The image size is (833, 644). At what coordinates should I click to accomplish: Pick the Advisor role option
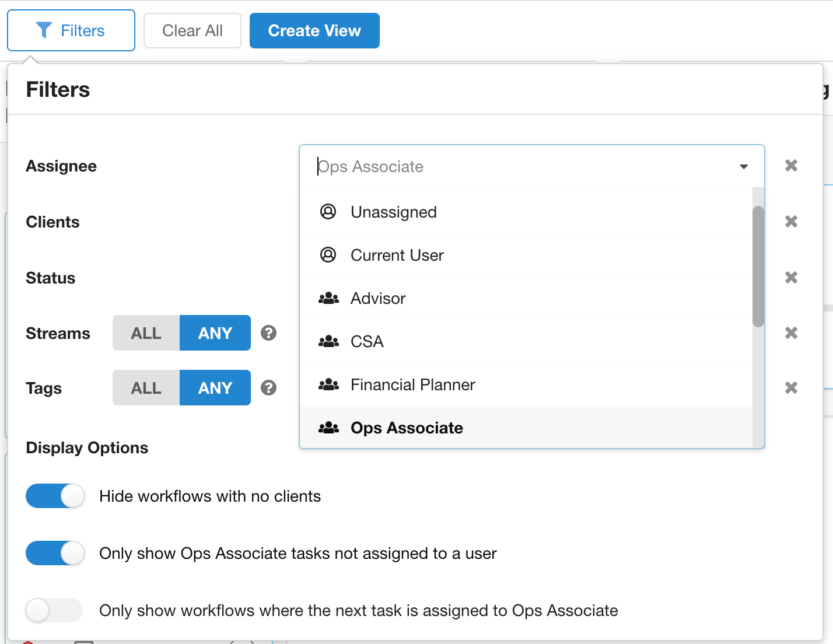coord(378,299)
